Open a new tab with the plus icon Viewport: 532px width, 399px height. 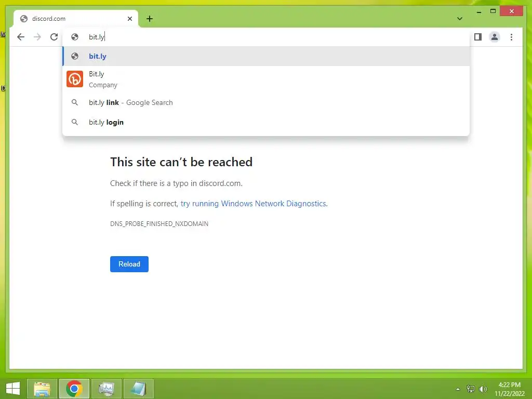click(150, 19)
